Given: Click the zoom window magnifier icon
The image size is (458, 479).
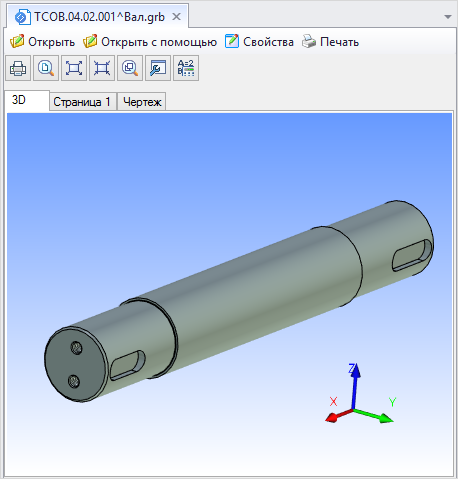Looking at the screenshot, I should [x=130, y=68].
